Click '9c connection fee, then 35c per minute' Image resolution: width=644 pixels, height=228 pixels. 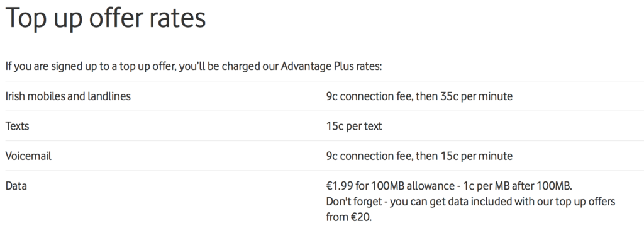click(x=419, y=96)
